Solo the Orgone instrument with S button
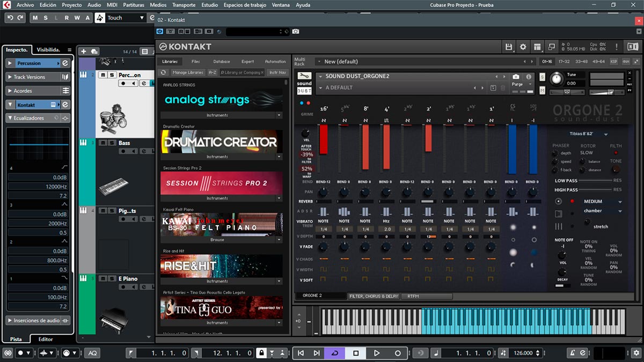 [x=542, y=77]
